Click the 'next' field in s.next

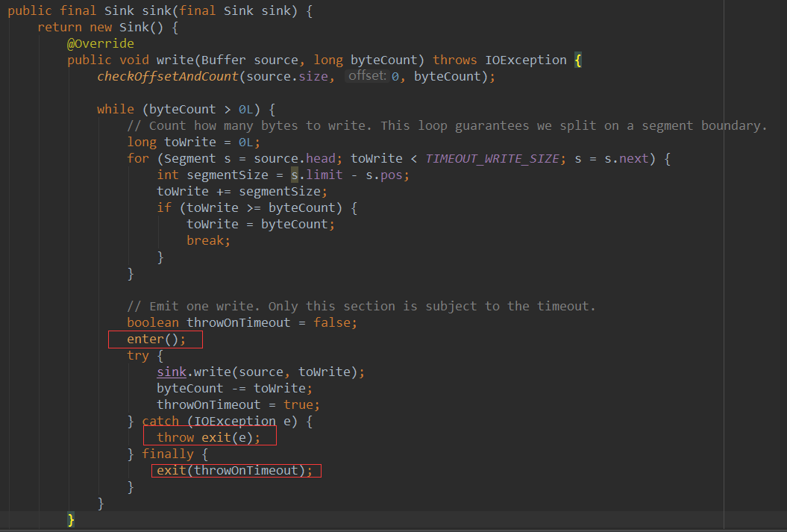coord(633,159)
